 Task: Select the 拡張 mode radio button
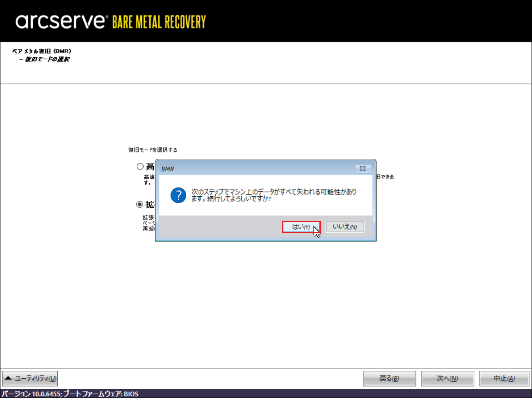pyautogui.click(x=140, y=205)
